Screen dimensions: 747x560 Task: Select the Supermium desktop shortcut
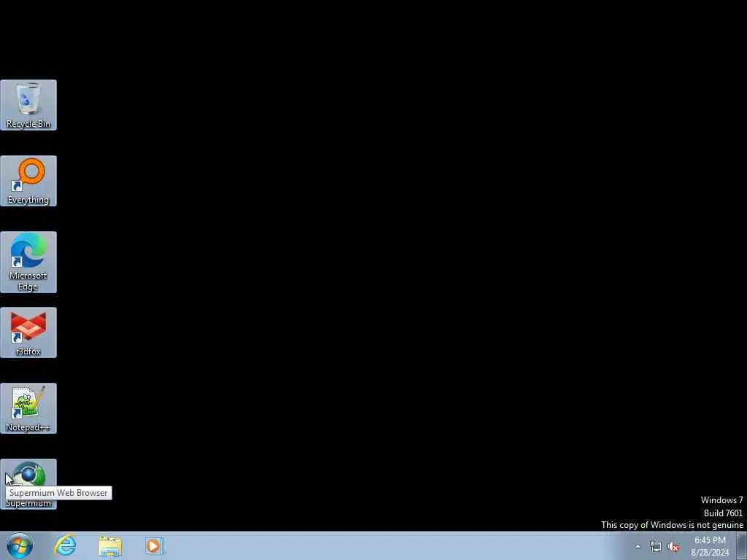pyautogui.click(x=28, y=484)
